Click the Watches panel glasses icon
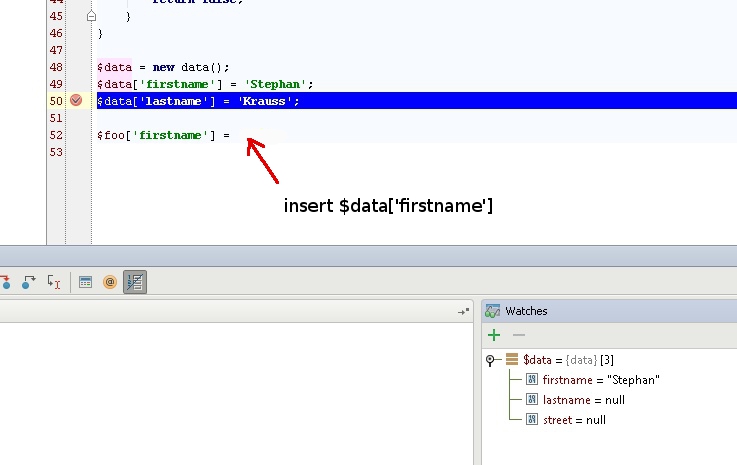Image resolution: width=737 pixels, height=465 pixels. click(492, 311)
